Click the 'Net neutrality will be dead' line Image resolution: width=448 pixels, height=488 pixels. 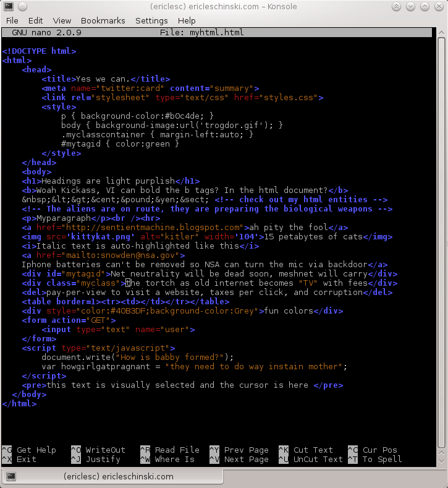(x=209, y=274)
